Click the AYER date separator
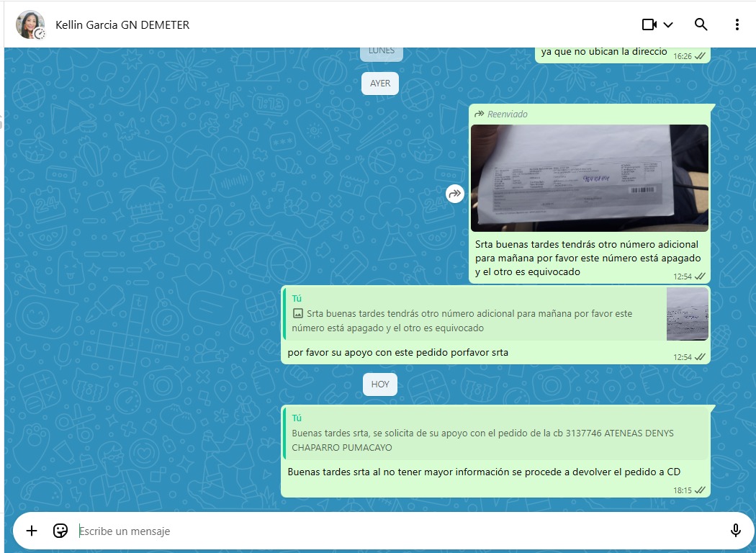This screenshot has width=756, height=553. coord(380,84)
